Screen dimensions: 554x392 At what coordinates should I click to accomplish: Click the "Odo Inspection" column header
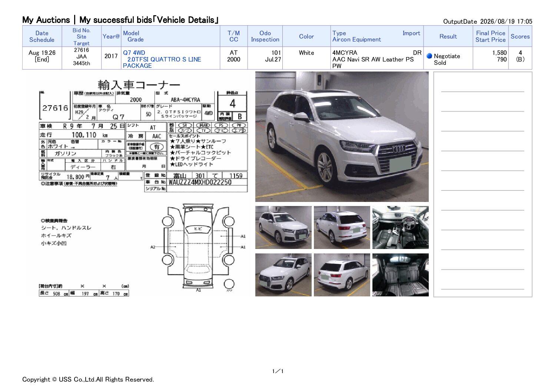(265, 36)
